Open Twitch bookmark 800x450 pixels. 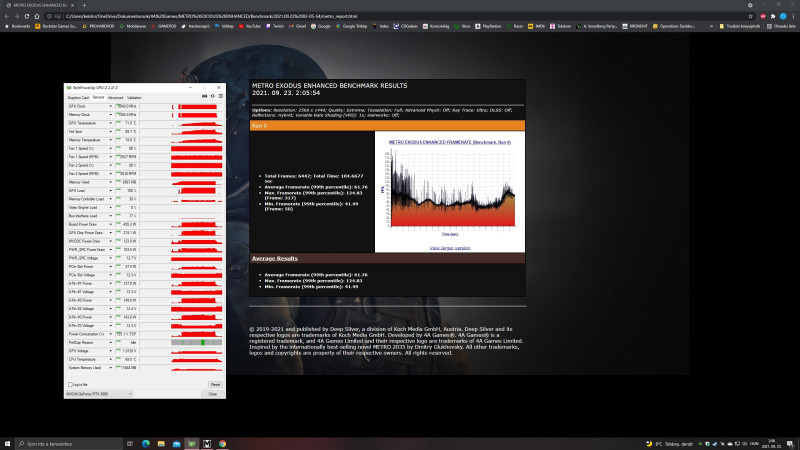coord(275,26)
